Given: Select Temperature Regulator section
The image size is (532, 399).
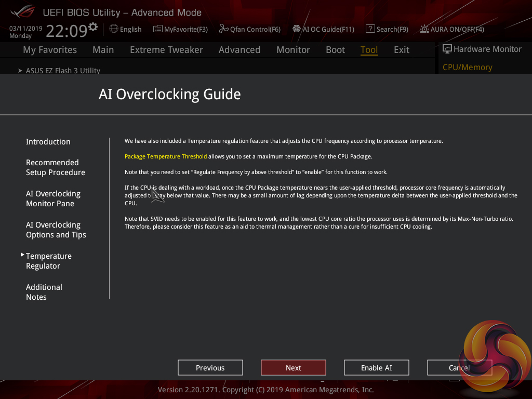Looking at the screenshot, I should [49, 261].
